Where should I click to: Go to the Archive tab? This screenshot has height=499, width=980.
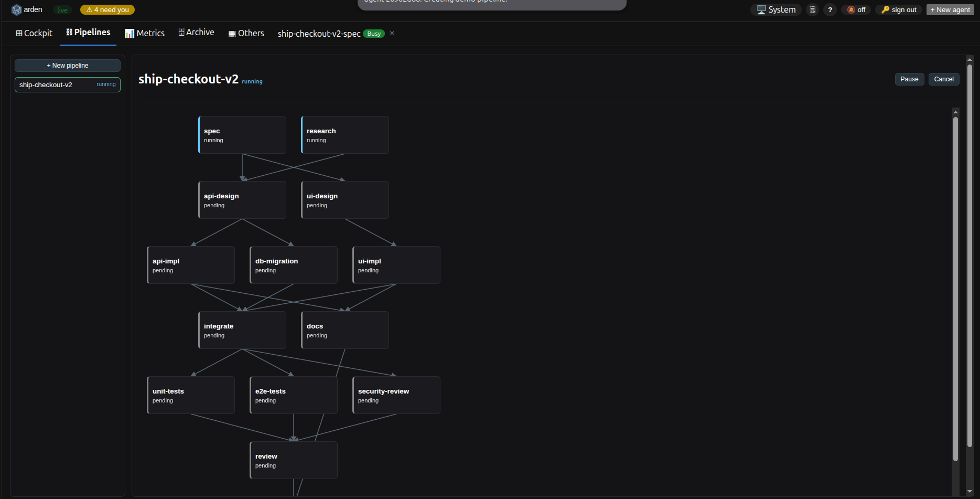point(196,33)
